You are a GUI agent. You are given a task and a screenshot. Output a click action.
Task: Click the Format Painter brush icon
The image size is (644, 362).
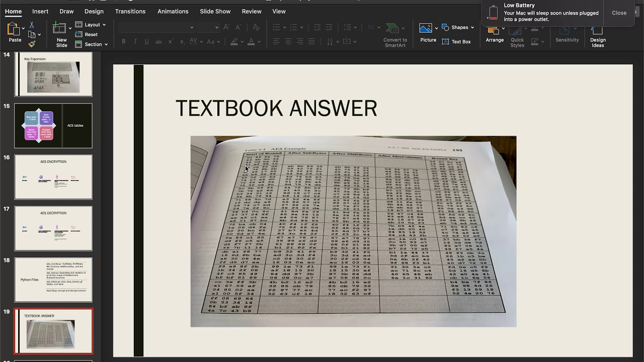[32, 44]
